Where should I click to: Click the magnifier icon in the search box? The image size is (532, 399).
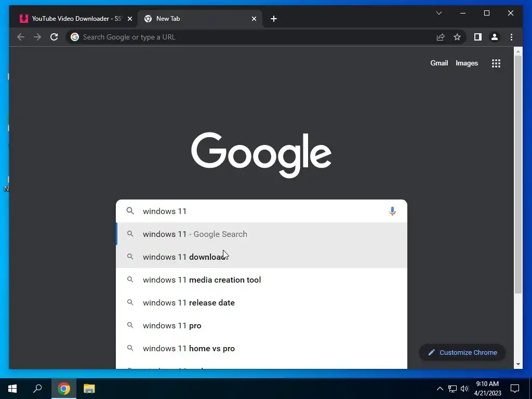(x=130, y=211)
